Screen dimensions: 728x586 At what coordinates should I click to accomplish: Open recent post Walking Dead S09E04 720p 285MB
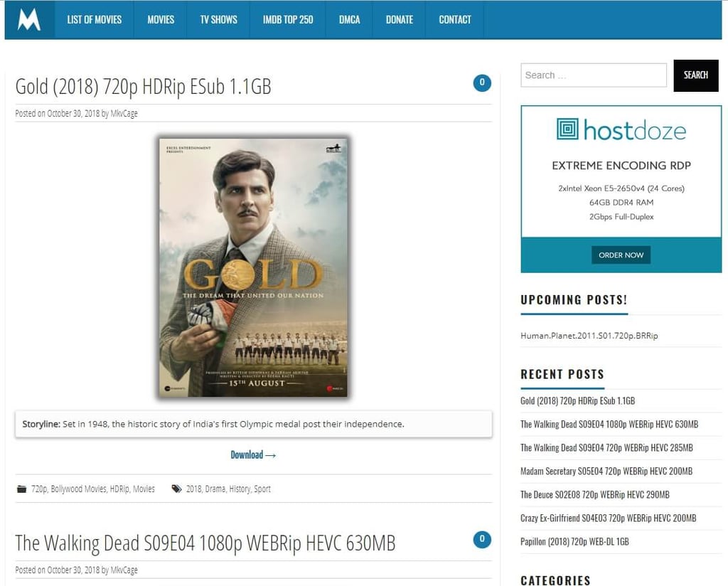point(606,447)
